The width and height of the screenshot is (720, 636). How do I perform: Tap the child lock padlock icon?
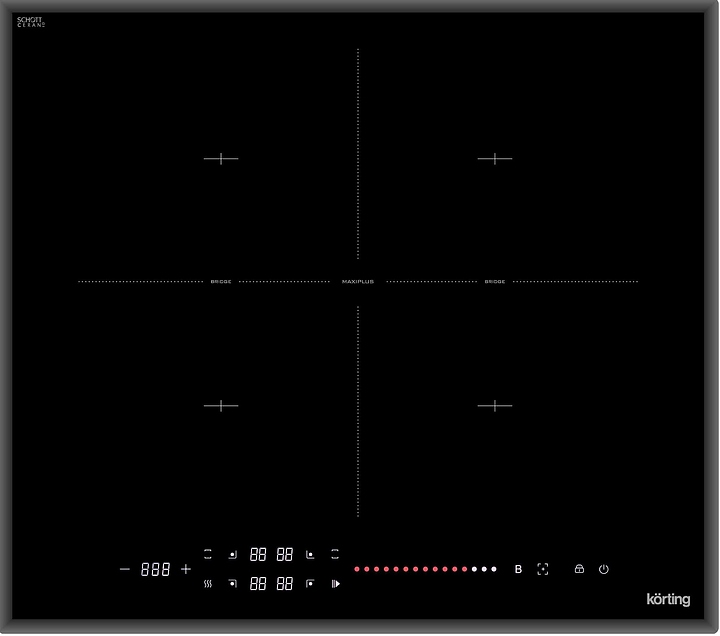(x=579, y=569)
